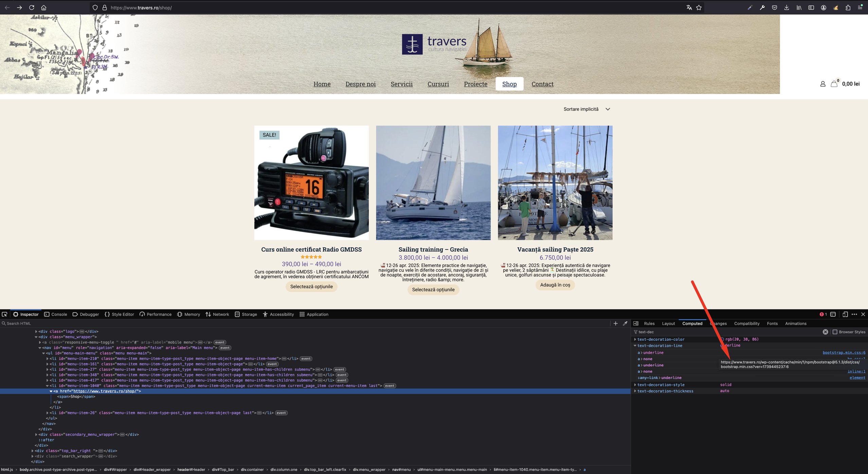Expand the text-decoration-color property
This screenshot has height=474, width=868.
[635, 339]
